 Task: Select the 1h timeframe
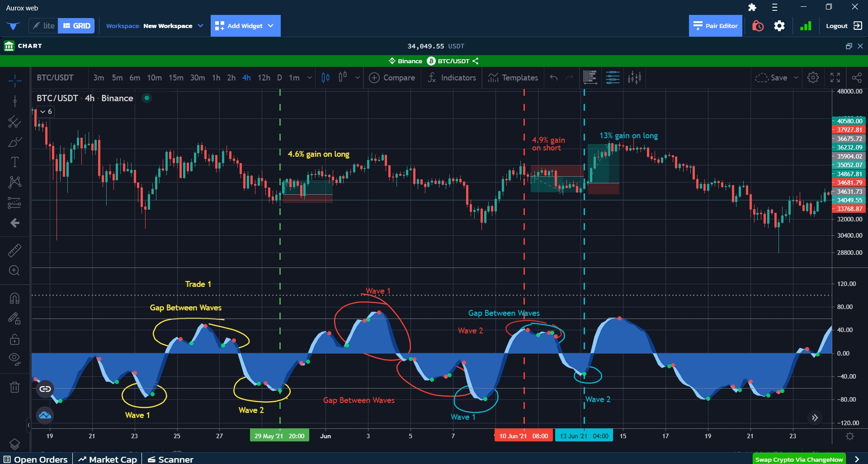(216, 78)
